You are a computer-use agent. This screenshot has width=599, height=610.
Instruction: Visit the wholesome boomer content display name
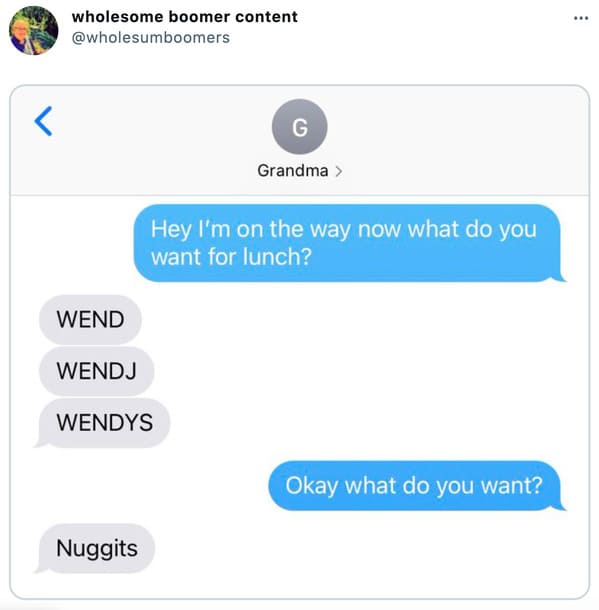[x=184, y=17]
